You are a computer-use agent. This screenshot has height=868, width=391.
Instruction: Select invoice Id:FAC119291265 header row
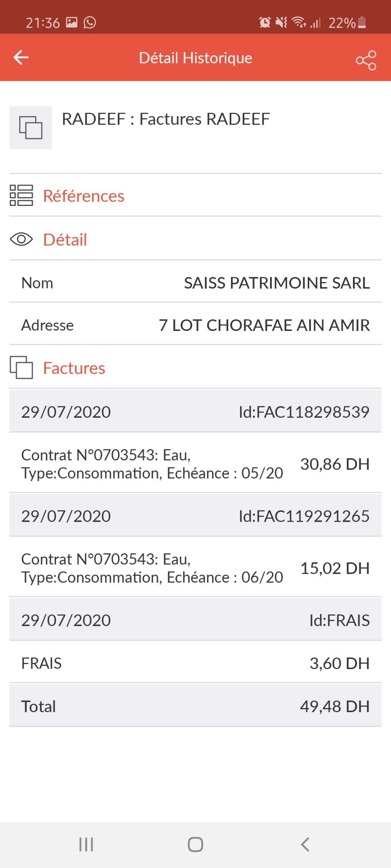[195, 516]
